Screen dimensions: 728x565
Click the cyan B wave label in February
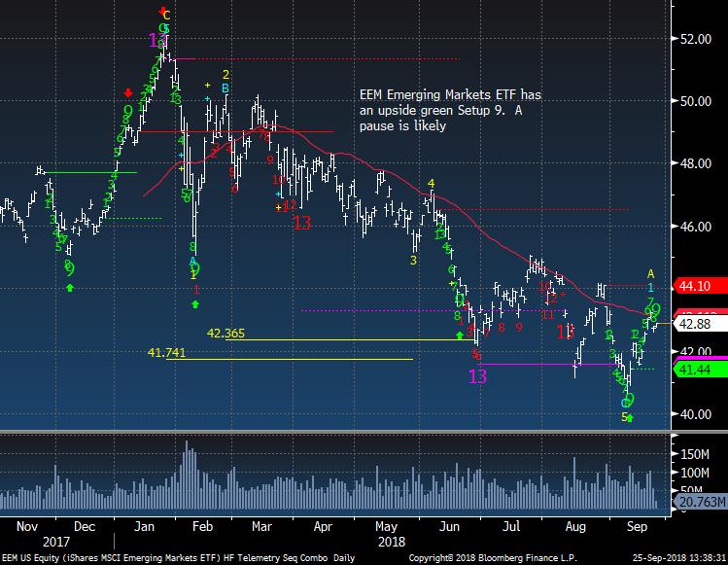(225, 88)
